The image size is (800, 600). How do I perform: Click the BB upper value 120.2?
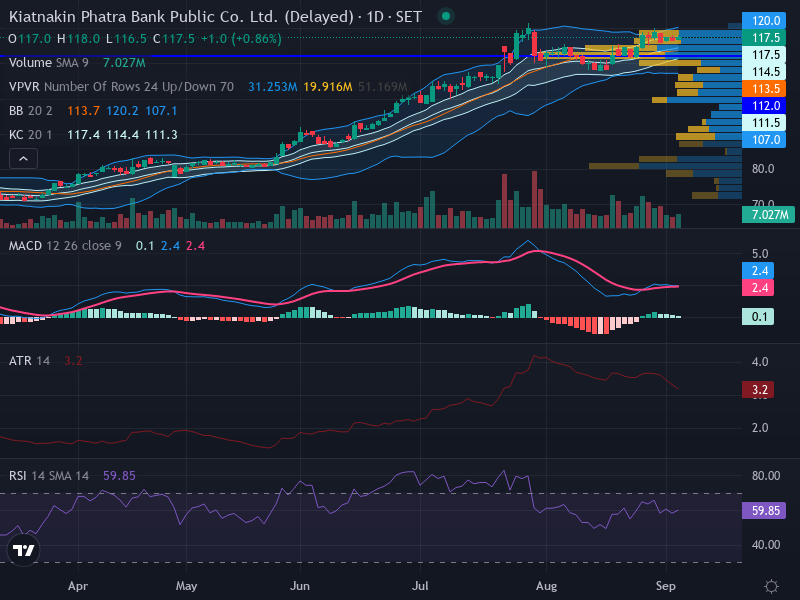[x=122, y=111]
